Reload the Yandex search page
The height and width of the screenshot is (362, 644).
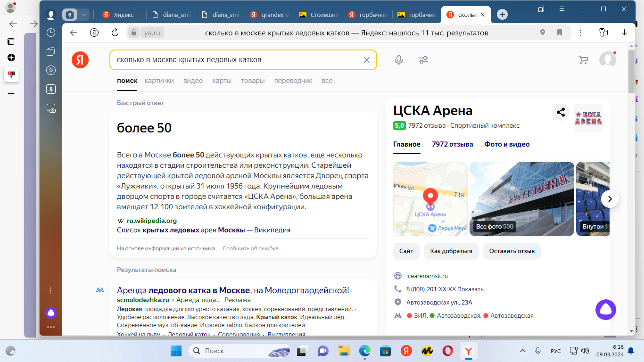coord(115,33)
